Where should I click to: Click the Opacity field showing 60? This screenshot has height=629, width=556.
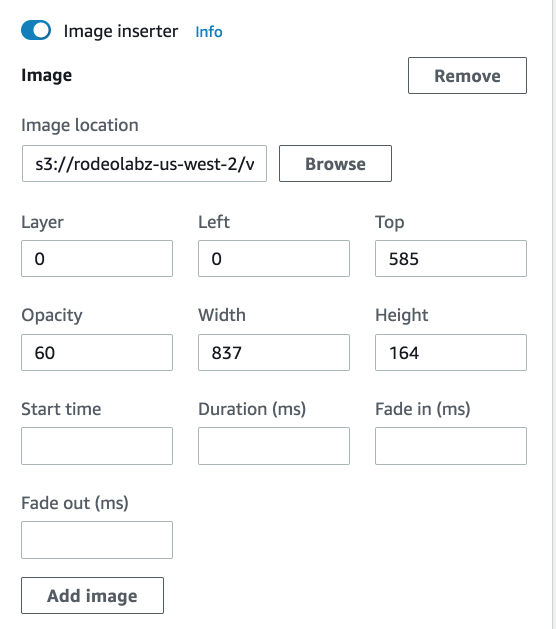pos(97,352)
